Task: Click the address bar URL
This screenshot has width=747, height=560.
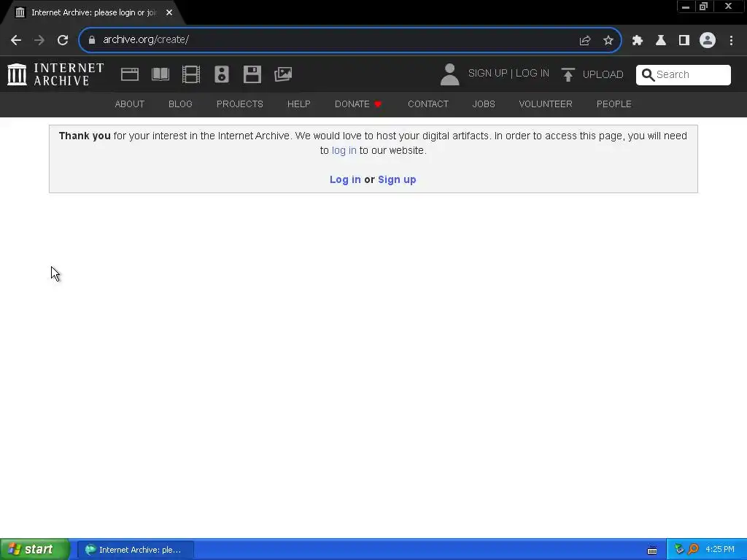Action: tap(146, 39)
